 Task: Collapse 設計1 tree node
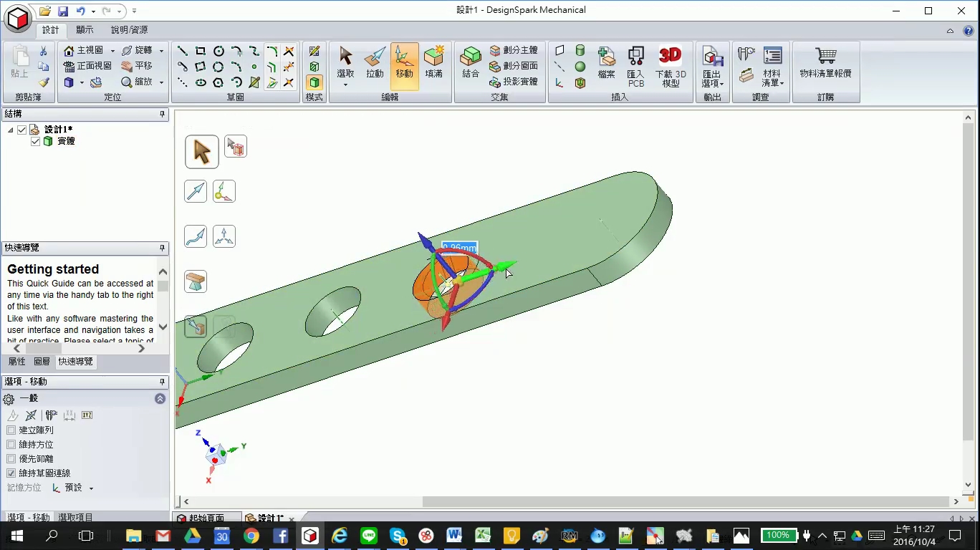pyautogui.click(x=11, y=130)
